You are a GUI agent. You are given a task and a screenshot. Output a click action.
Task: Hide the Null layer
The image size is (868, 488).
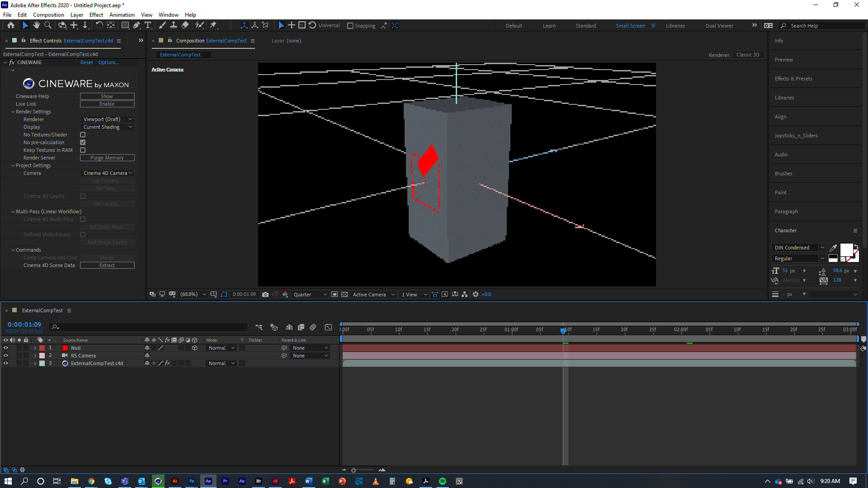pyautogui.click(x=6, y=348)
